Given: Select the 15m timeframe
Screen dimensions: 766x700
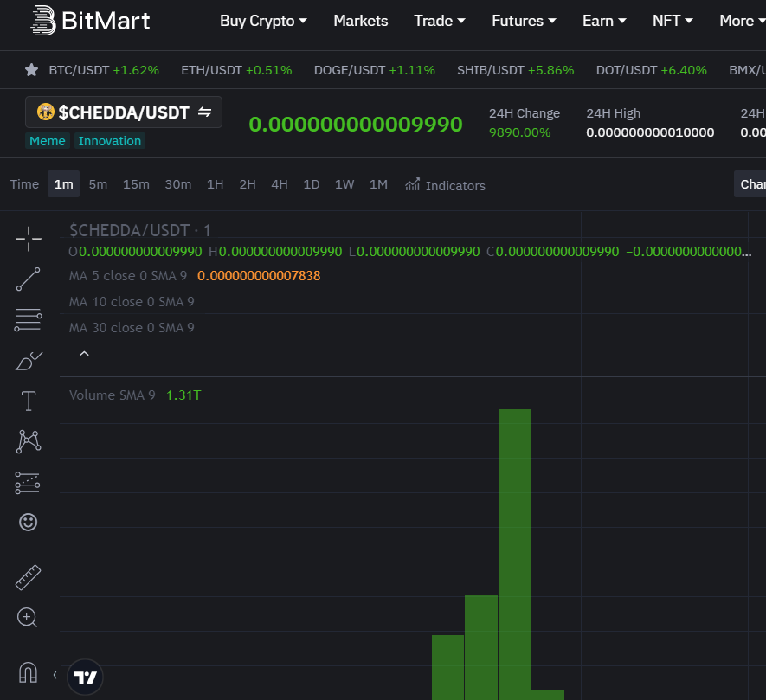Looking at the screenshot, I should [136, 184].
